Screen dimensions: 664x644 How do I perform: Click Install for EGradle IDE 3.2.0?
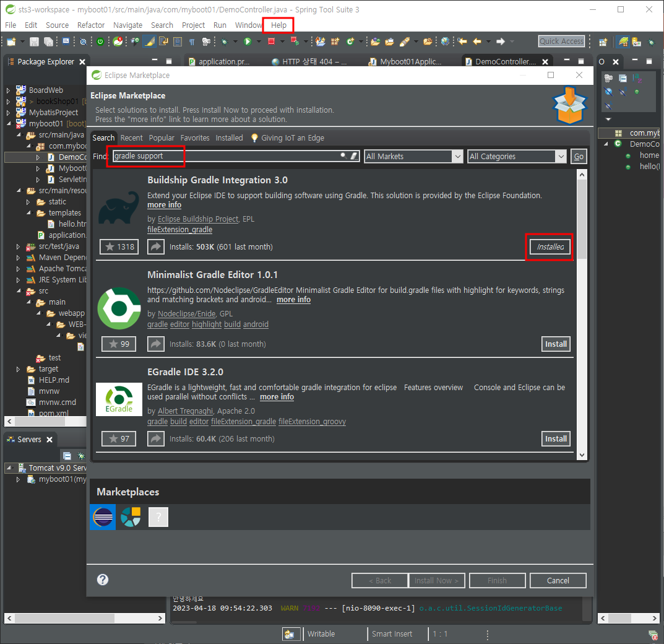click(556, 439)
